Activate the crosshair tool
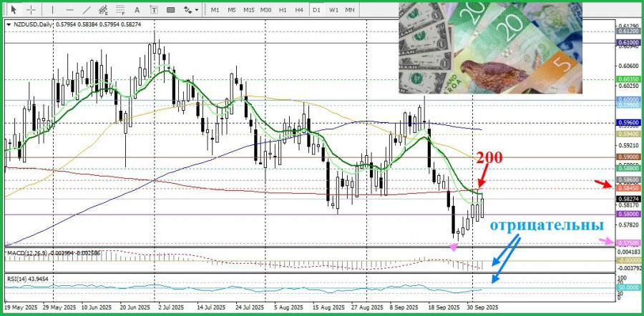The height and width of the screenshot is (316, 644). tap(31, 10)
